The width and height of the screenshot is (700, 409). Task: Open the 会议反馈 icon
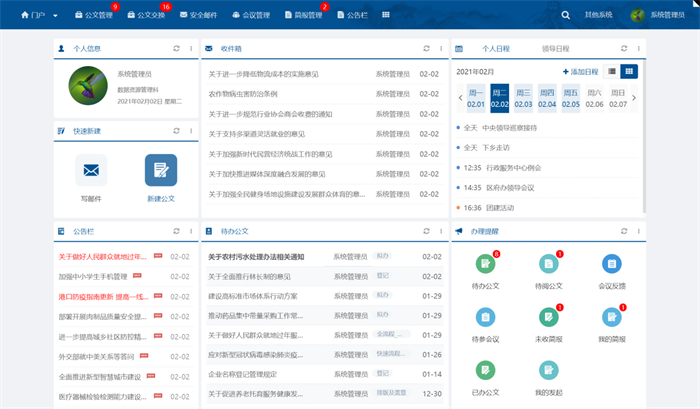click(x=611, y=264)
